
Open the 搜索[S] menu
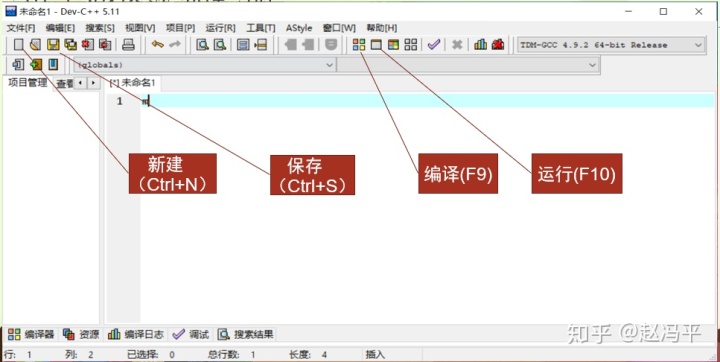(100, 28)
